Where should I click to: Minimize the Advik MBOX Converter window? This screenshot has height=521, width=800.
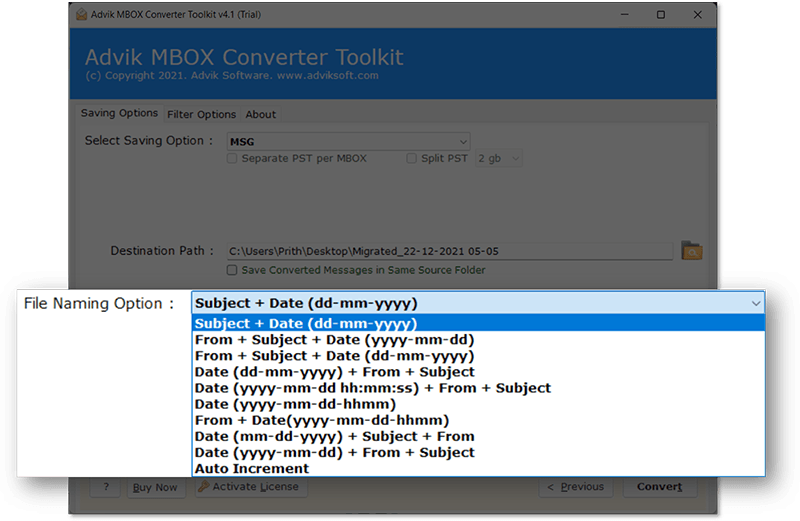pyautogui.click(x=624, y=15)
